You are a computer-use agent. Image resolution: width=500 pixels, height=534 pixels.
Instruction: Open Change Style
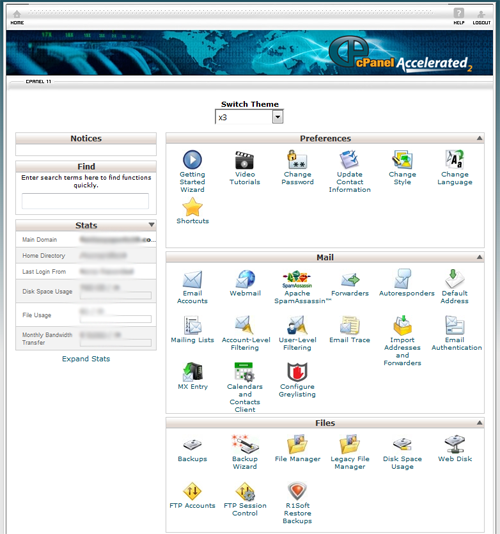pyautogui.click(x=402, y=168)
